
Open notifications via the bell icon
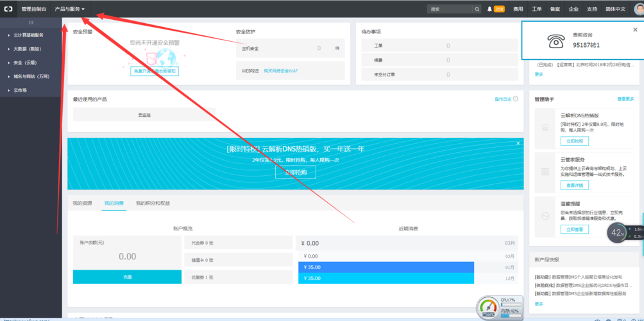coord(489,9)
